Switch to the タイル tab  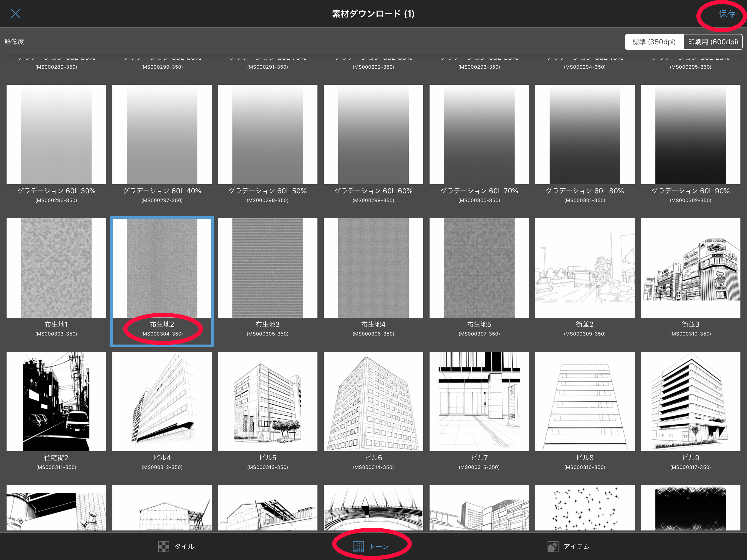point(176,546)
